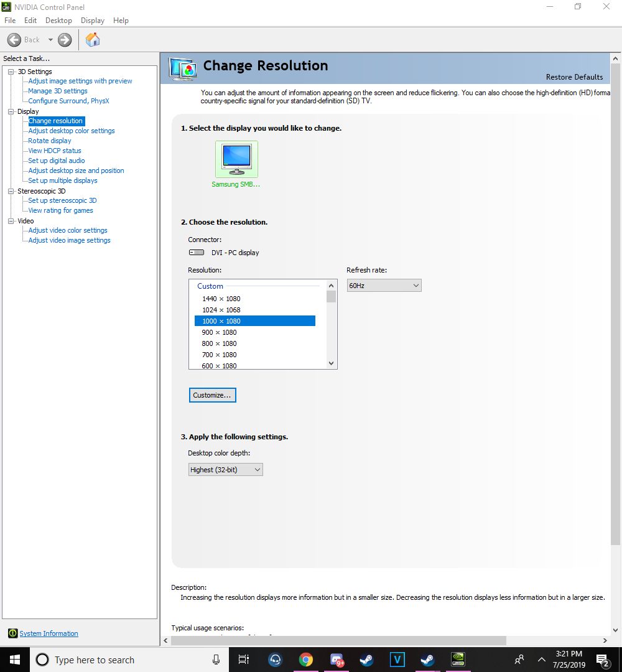Open Task View on taskbar
Viewport: 622px width, 672px height.
[244, 660]
